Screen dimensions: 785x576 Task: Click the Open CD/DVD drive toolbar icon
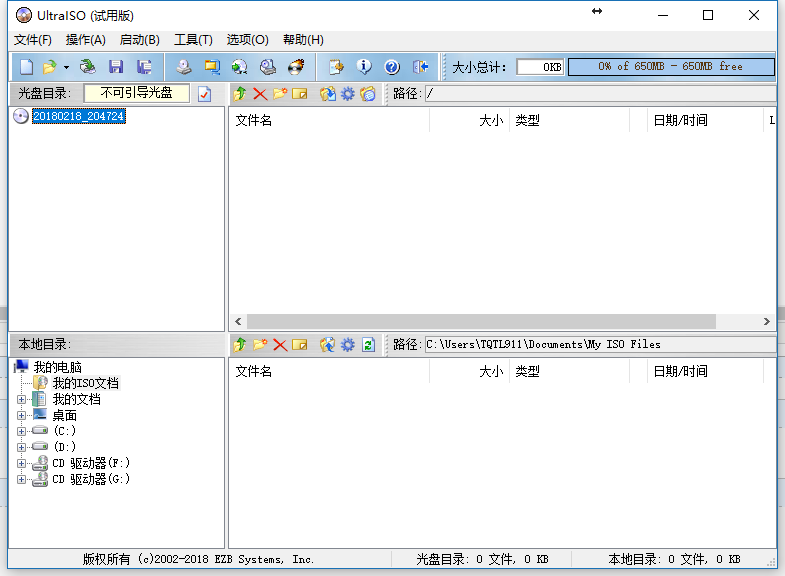pyautogui.click(x=88, y=67)
